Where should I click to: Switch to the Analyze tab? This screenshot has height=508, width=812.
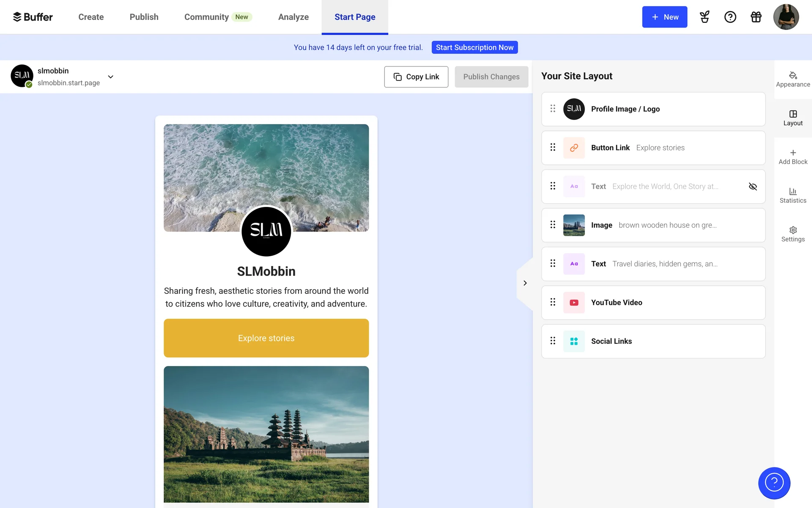coord(293,17)
